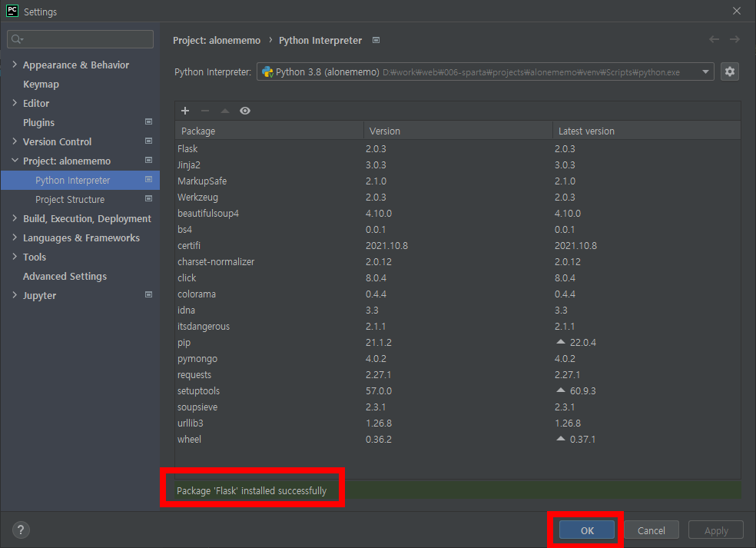This screenshot has width=756, height=548.
Task: Click the plus icon to install a package
Action: pyautogui.click(x=185, y=111)
